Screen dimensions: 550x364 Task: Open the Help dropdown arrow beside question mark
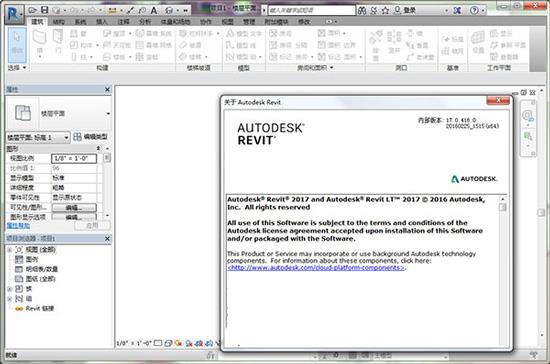(x=483, y=11)
